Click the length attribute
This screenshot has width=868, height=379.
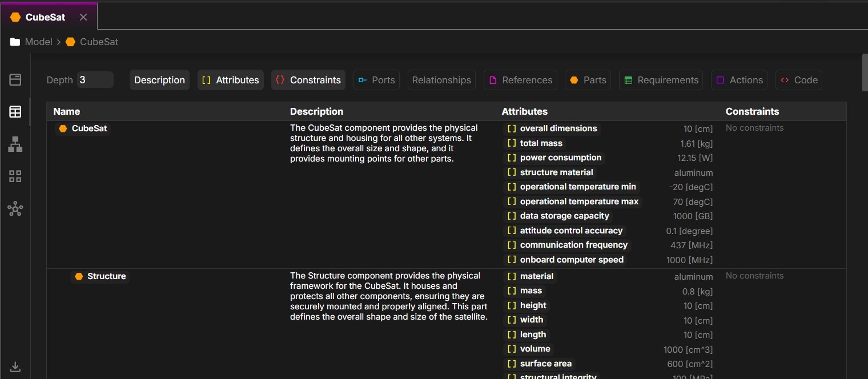tap(527, 334)
